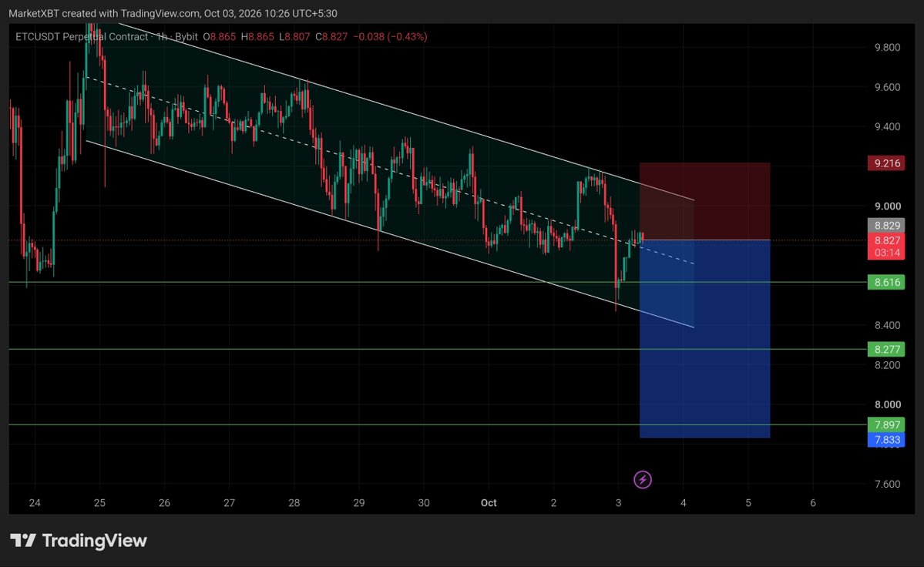Click the 6 date label on time axis
Screen dimensions: 924x567
pos(813,503)
